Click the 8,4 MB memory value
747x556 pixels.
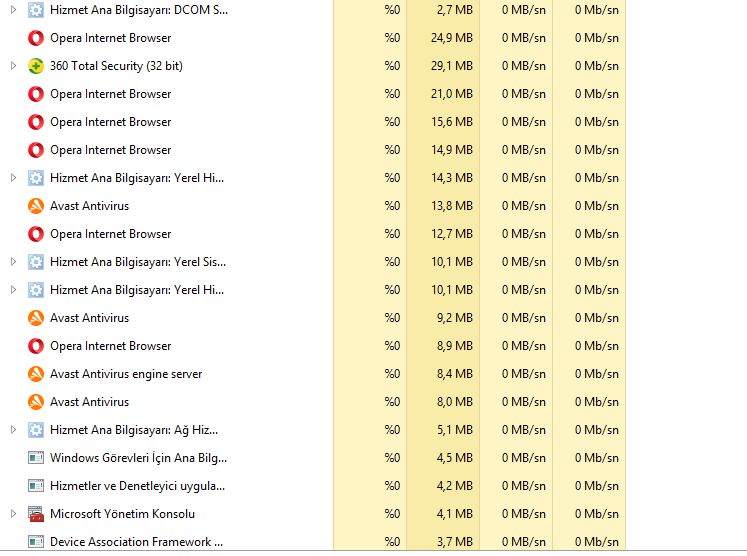click(454, 374)
